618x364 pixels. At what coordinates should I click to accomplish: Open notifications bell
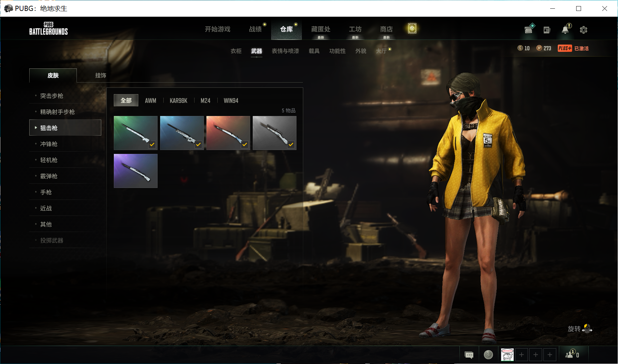(x=566, y=29)
